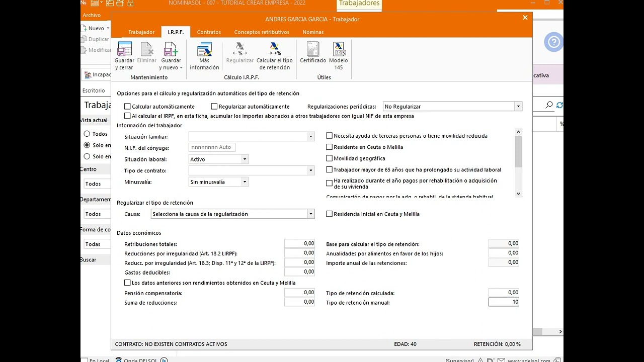Close the Trabajador dialog
This screenshot has height=362, width=644.
[x=525, y=18]
